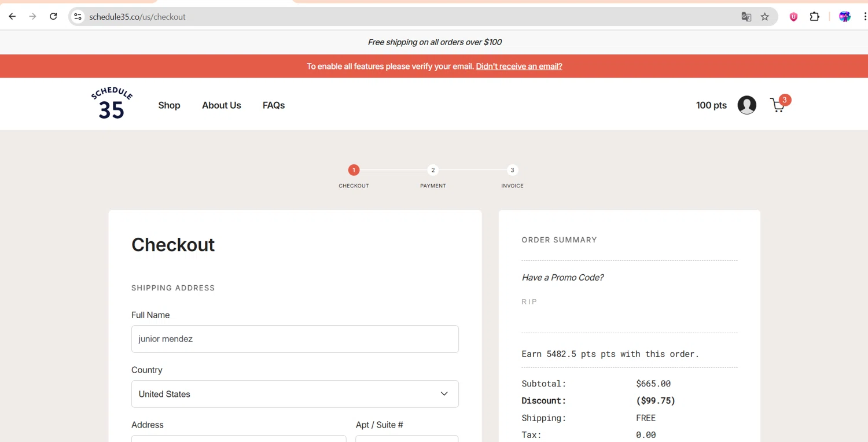The image size is (868, 442).
Task: Open the Country dropdown
Action: 295,394
